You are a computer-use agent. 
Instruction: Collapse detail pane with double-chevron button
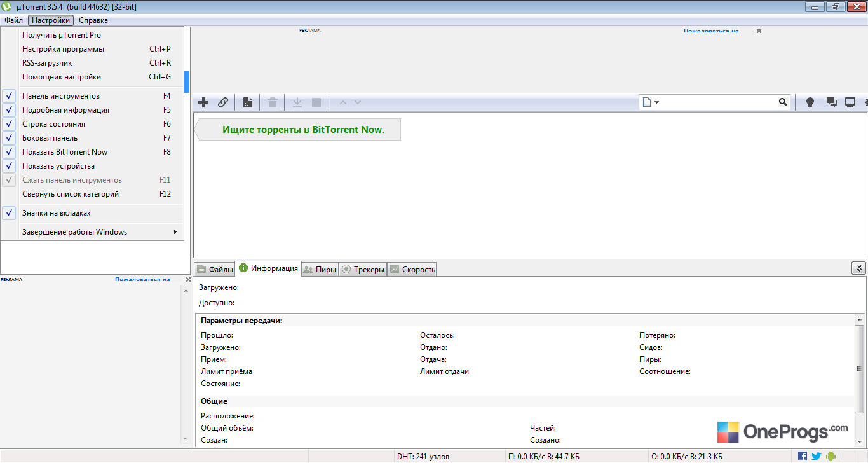click(858, 268)
